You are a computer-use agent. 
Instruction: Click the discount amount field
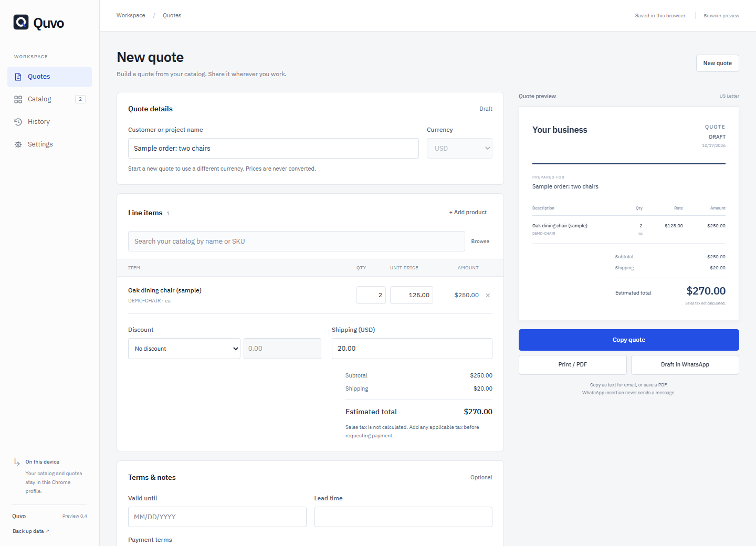[282, 349]
